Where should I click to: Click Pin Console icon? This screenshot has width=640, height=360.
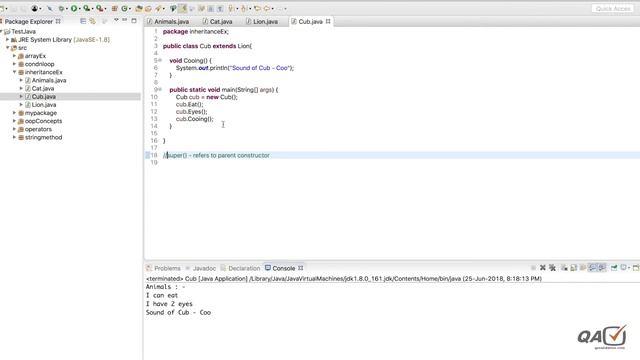[614, 268]
